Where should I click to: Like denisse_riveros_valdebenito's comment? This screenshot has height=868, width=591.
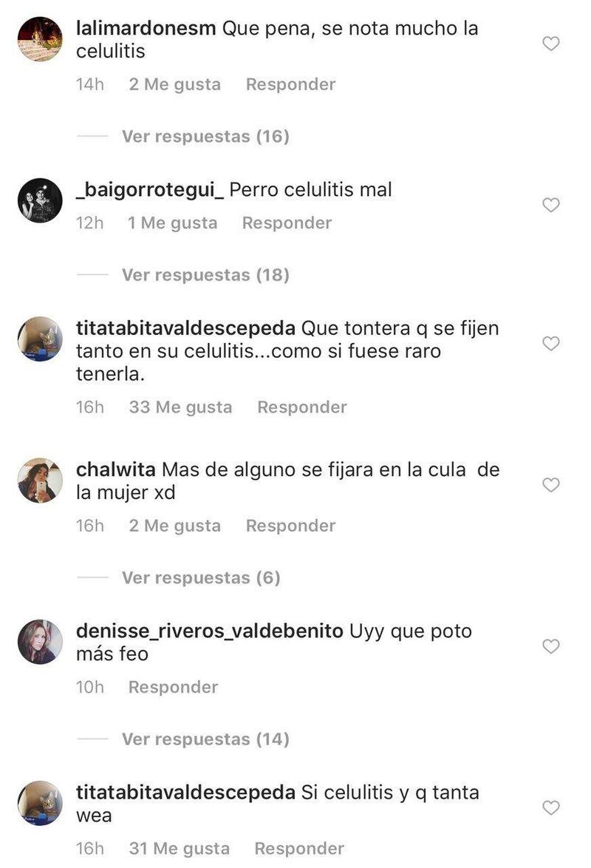[550, 646]
